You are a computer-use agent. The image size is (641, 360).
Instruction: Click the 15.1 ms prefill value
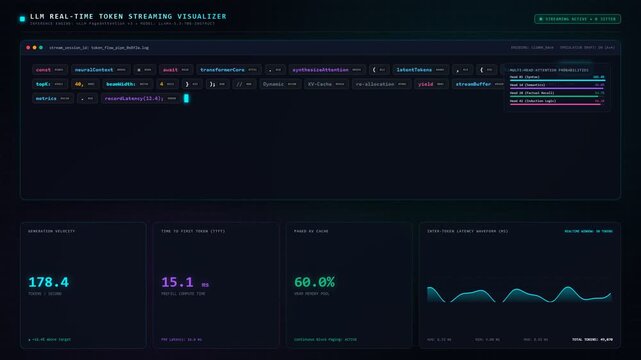(x=185, y=282)
